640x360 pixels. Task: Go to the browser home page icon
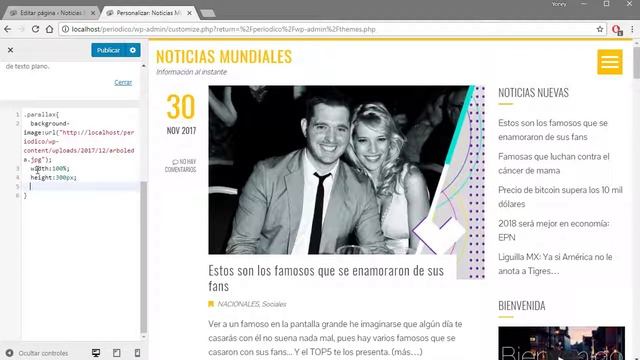(x=49, y=29)
